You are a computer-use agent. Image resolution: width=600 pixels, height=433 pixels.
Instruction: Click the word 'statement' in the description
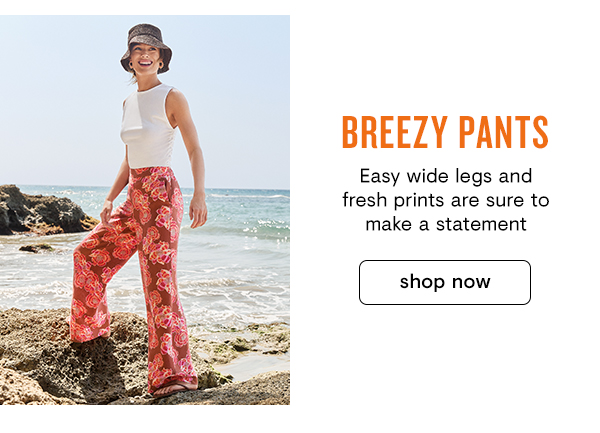pos(481,224)
